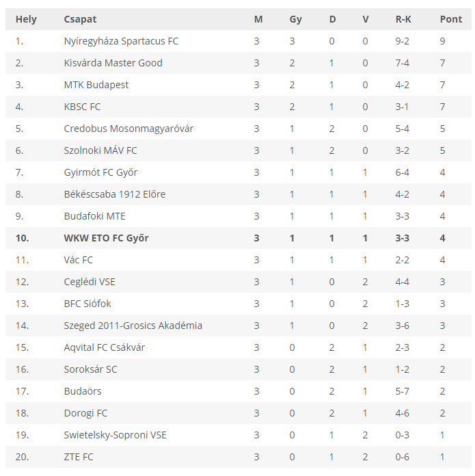
Task: Click KBSC FC in the standings
Action: click(82, 107)
